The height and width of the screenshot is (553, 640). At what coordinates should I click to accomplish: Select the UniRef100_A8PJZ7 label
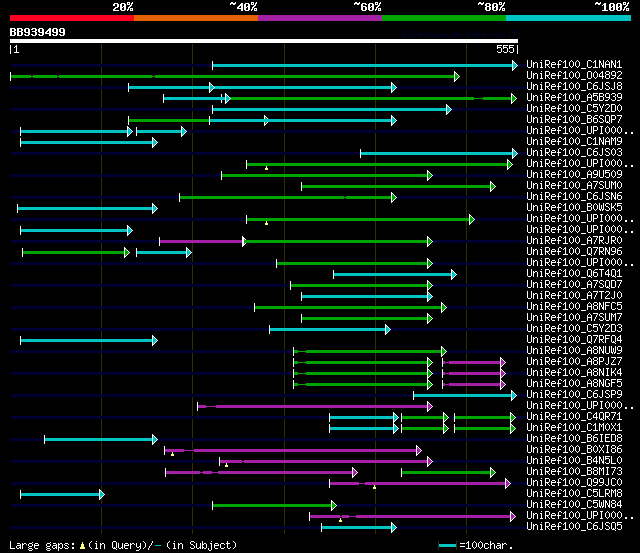click(x=574, y=362)
